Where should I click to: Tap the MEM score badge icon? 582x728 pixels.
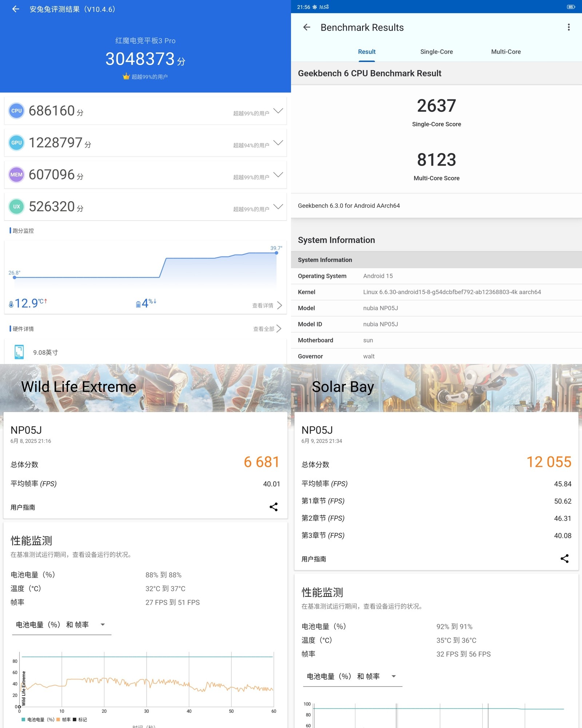16,175
